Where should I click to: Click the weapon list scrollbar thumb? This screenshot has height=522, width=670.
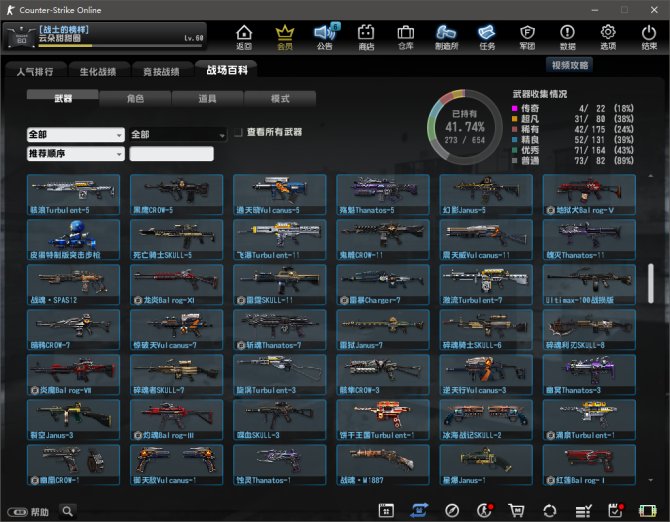coord(650,283)
